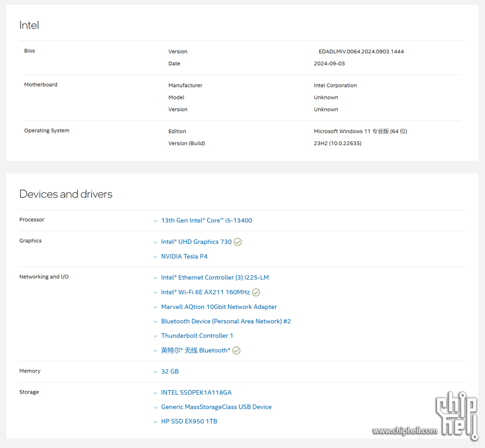The image size is (485, 448).
Task: Click the Graphics category label
Action: 30,241
